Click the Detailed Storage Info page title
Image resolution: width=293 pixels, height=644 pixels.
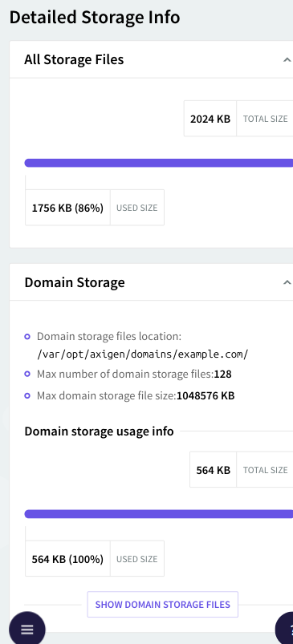[95, 18]
